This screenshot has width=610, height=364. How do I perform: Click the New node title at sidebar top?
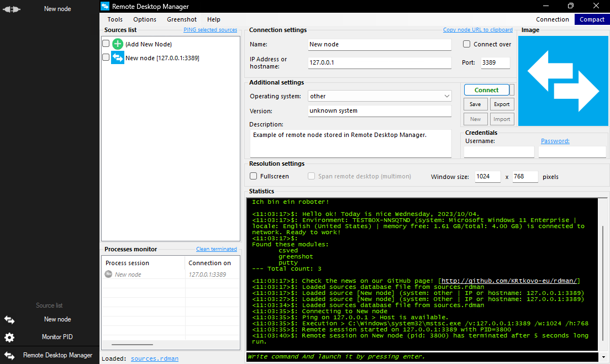57,8
